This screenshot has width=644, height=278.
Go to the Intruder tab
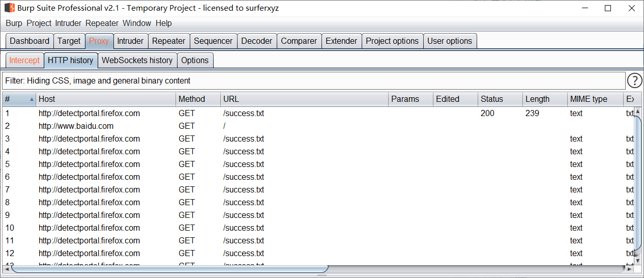(130, 41)
